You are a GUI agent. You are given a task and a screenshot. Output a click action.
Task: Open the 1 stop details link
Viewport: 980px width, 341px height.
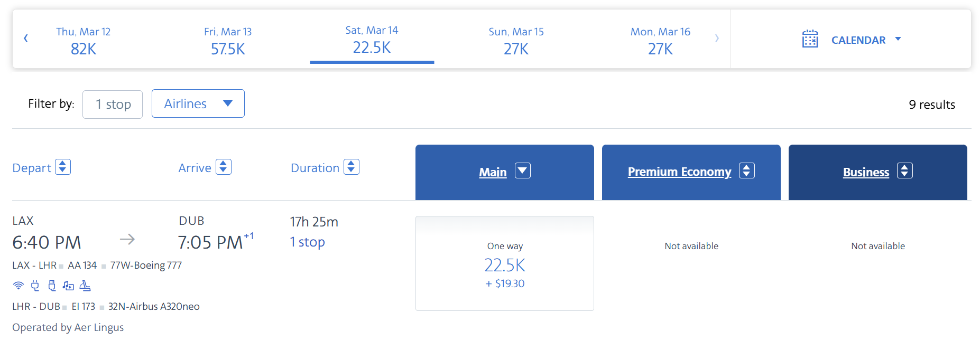(307, 242)
